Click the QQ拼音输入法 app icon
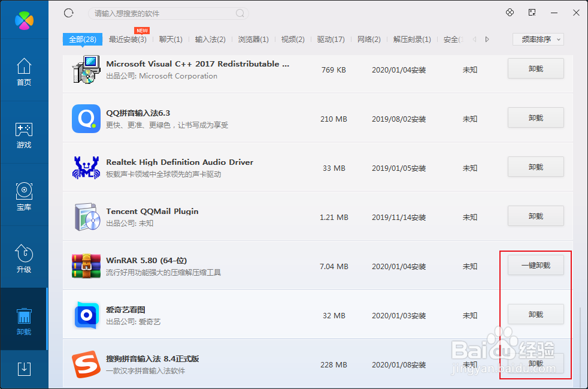The image size is (588, 389). (86, 119)
